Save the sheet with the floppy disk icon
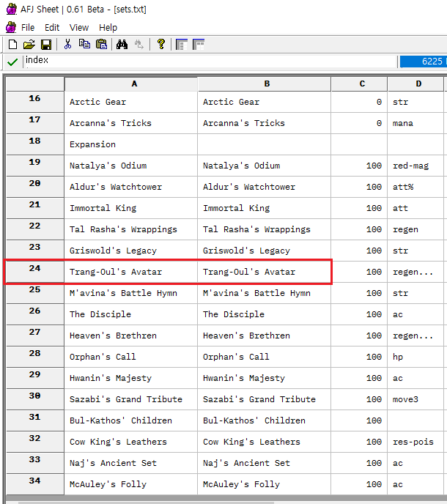The width and height of the screenshot is (447, 504). (46, 45)
